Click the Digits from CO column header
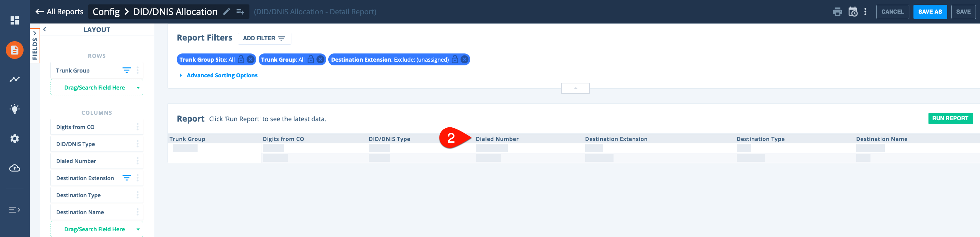This screenshot has height=237, width=980. 284,139
